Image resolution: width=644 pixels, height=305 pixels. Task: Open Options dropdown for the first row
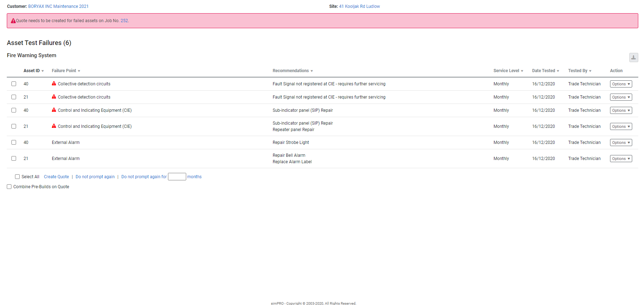621,84
